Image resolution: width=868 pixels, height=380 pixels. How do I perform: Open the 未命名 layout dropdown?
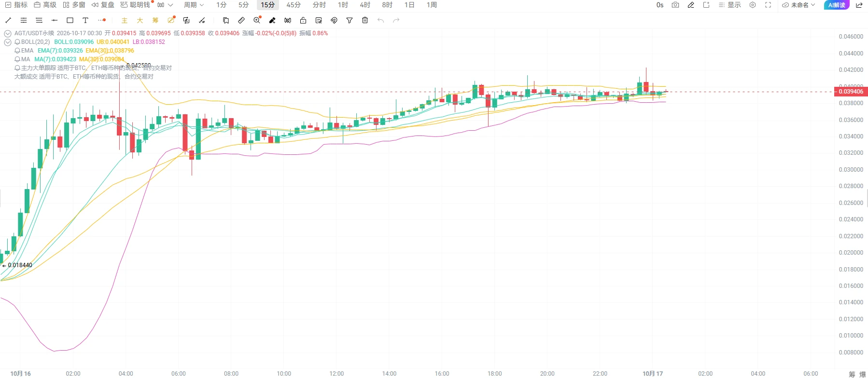point(798,5)
